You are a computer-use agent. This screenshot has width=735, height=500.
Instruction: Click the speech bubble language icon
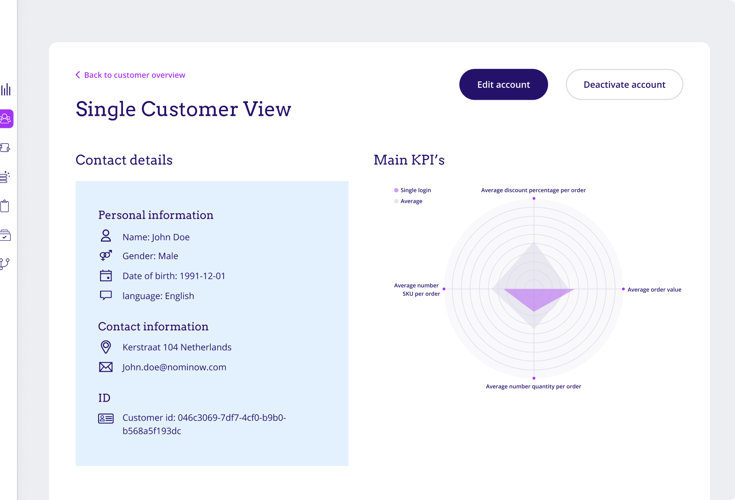[x=106, y=296]
